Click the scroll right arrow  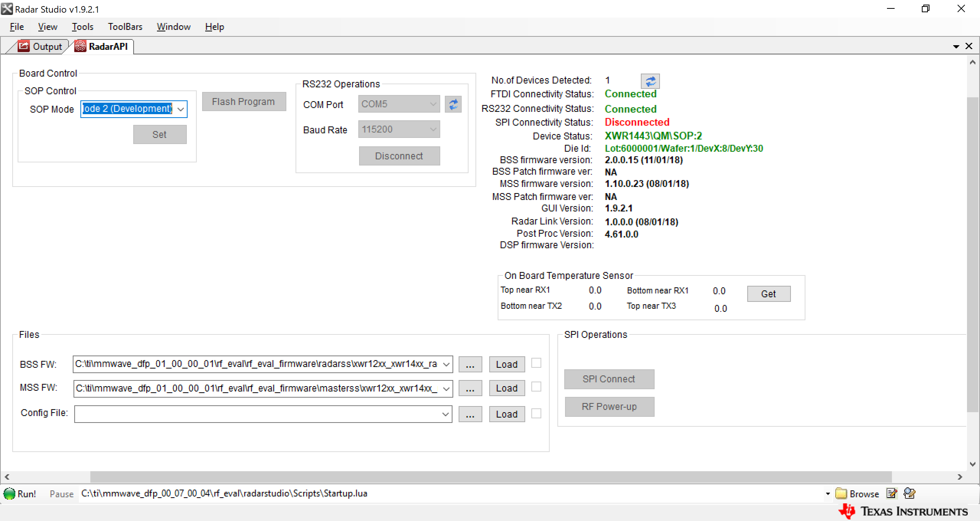coord(959,477)
